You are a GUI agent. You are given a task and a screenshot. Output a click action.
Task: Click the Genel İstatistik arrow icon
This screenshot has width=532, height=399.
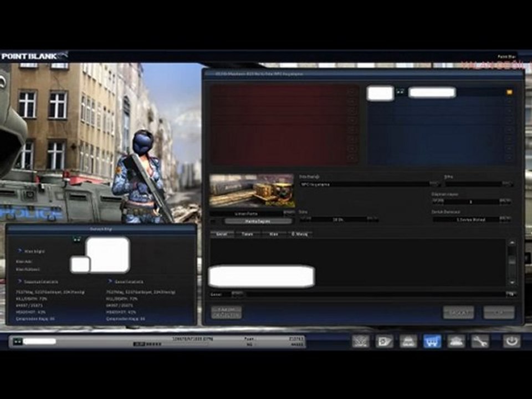coord(110,282)
